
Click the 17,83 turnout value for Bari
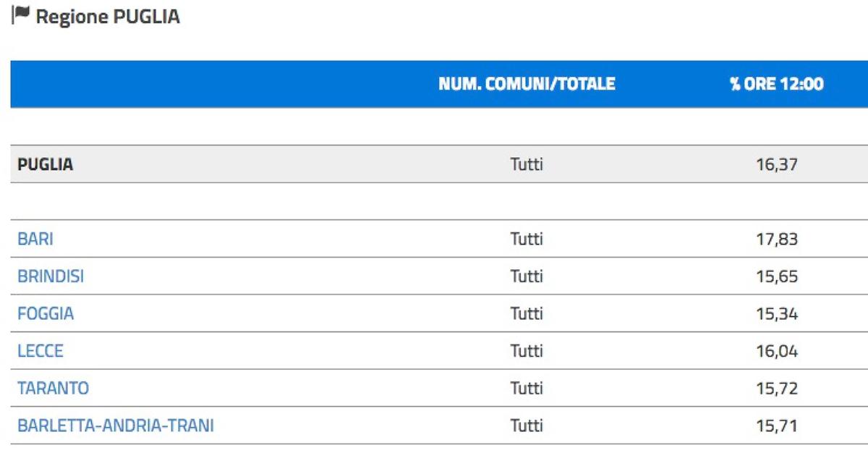[x=777, y=239]
